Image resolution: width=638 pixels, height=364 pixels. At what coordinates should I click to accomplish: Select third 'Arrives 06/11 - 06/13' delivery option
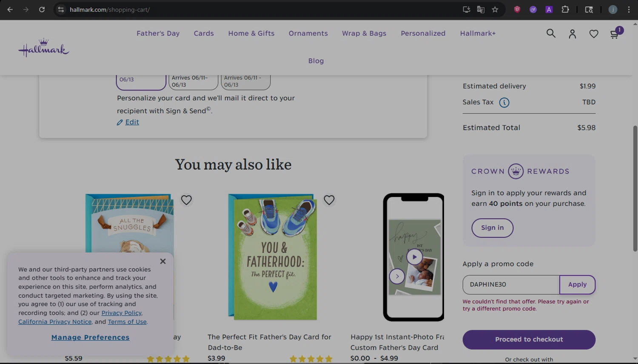(x=245, y=82)
